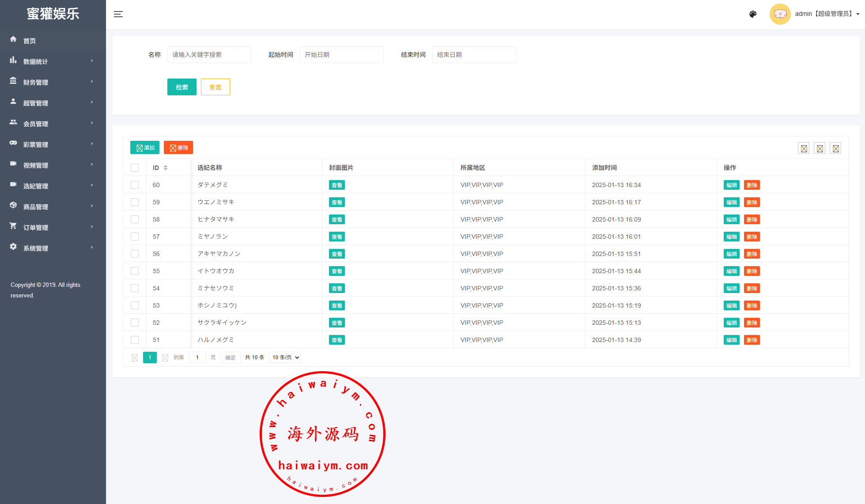
Task: Click the 开始日期 start date field
Action: click(x=341, y=55)
